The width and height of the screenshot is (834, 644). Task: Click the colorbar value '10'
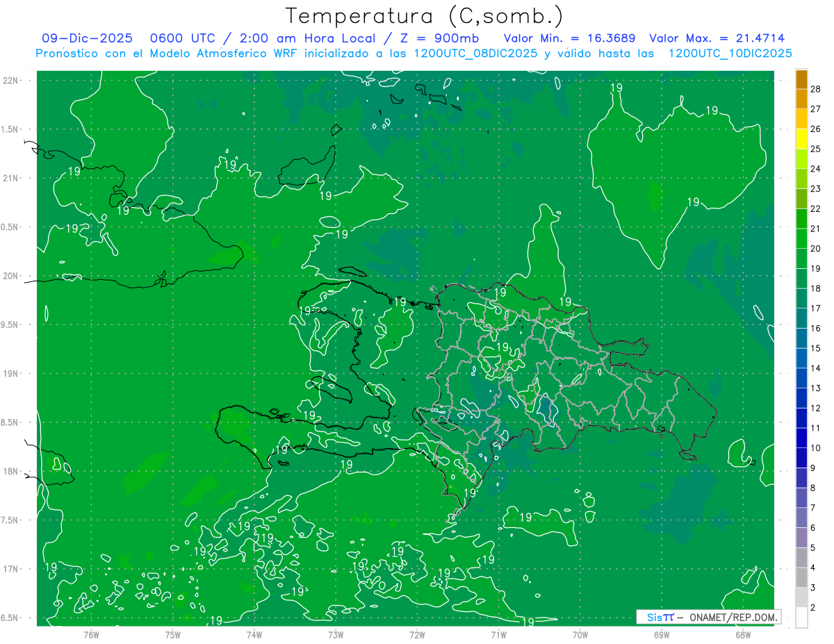816,448
